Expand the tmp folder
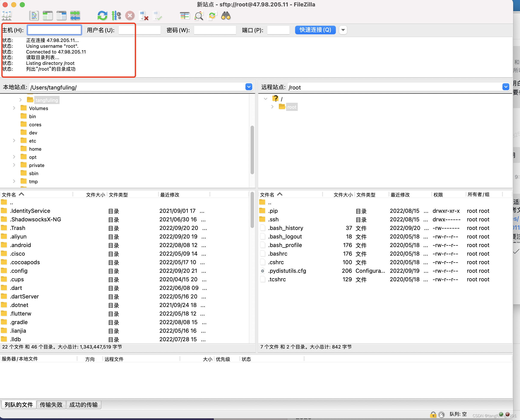 [x=14, y=181]
